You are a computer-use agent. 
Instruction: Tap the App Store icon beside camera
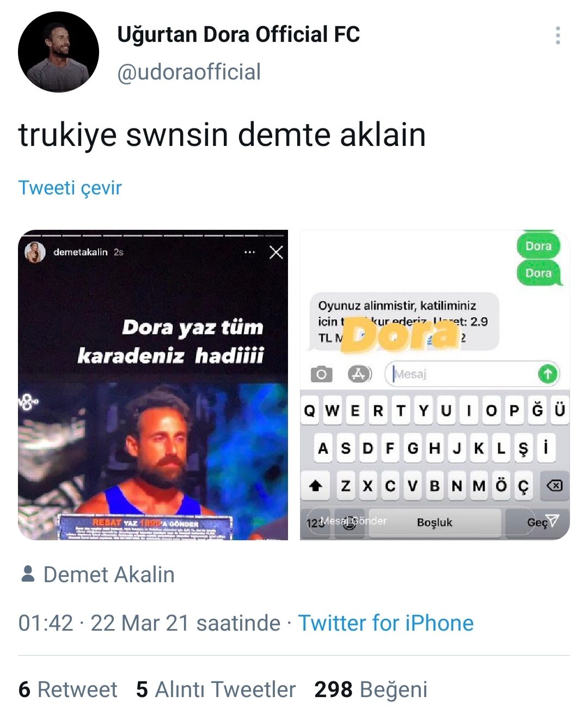click(x=359, y=374)
